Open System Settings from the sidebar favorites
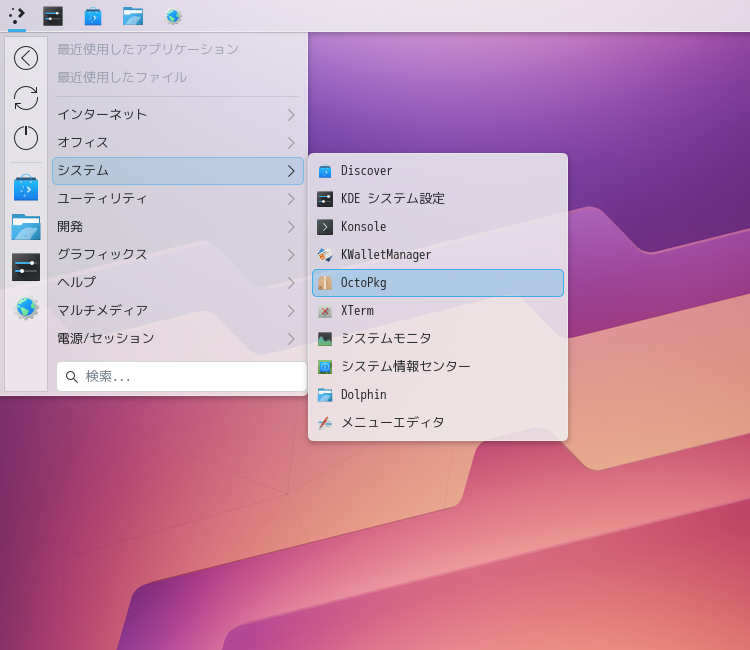Viewport: 750px width, 650px height. pos(26,267)
